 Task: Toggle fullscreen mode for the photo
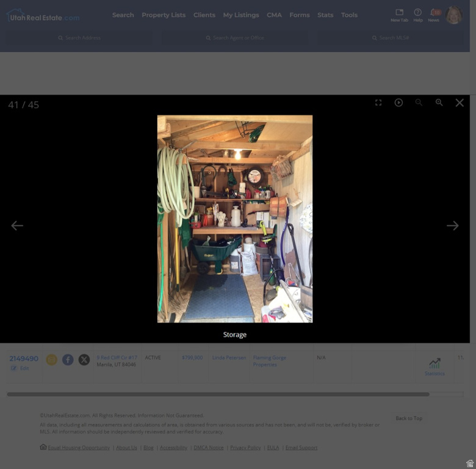(378, 103)
